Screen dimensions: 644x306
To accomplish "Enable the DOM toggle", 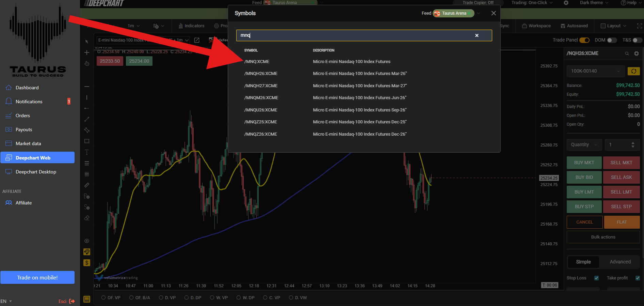I will 612,40.
